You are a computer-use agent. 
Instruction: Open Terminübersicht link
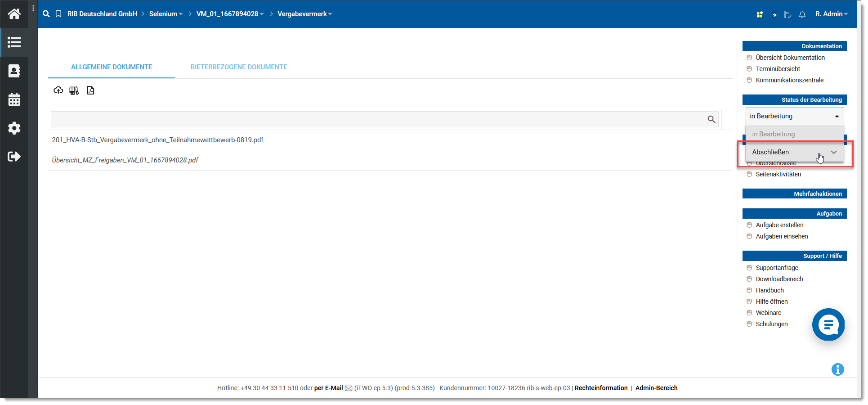(778, 69)
